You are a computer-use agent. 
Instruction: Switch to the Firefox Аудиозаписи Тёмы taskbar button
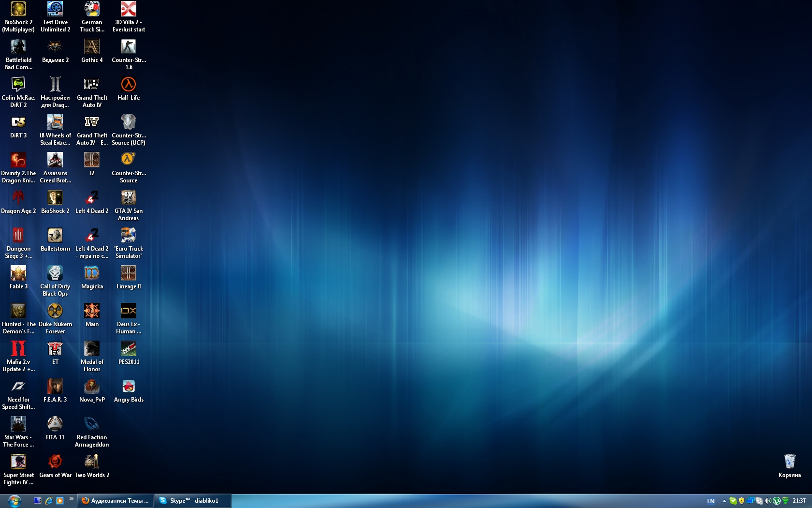[116, 501]
